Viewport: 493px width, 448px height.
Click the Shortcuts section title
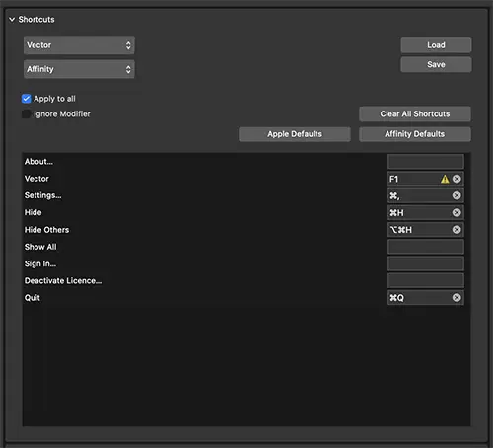(36, 20)
